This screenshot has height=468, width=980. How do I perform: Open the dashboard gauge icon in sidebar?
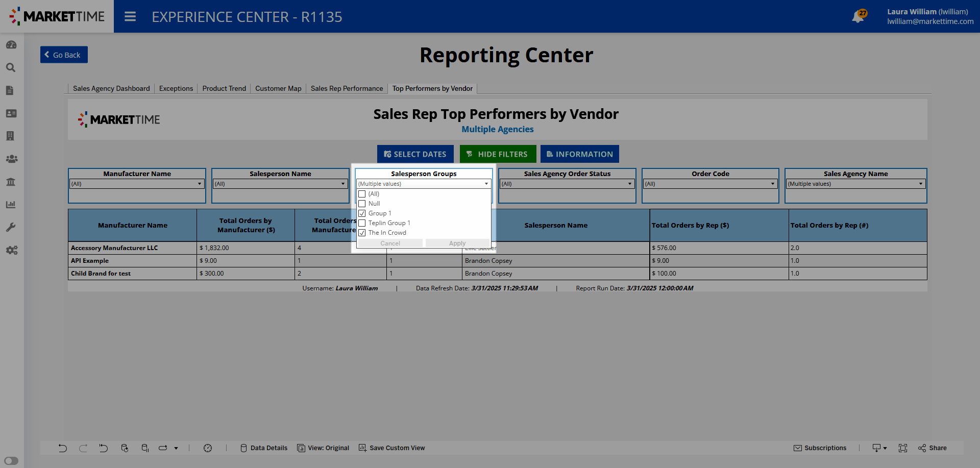point(11,45)
